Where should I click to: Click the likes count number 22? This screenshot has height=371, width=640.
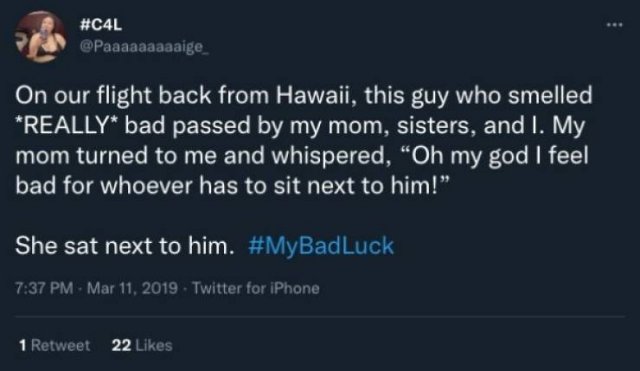[121, 345]
